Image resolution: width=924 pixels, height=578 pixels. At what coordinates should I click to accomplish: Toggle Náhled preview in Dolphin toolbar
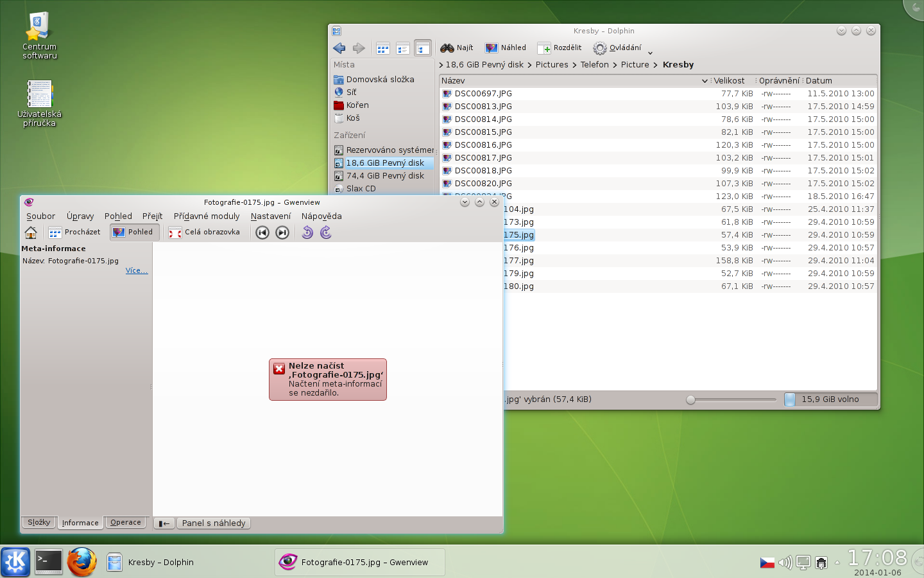coord(506,48)
